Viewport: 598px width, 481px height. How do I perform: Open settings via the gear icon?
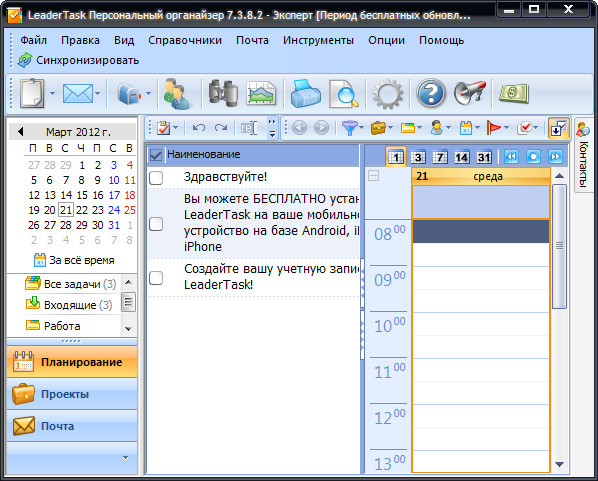(x=388, y=93)
